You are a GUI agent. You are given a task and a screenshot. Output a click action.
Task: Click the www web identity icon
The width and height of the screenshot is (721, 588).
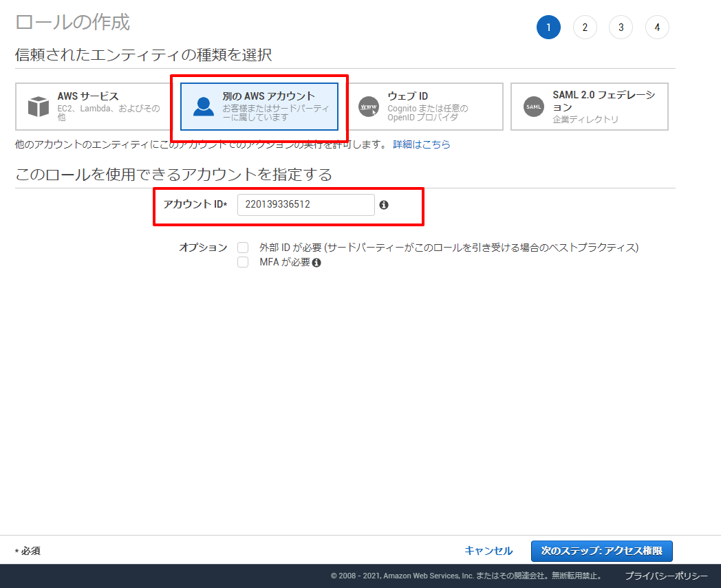[369, 107]
